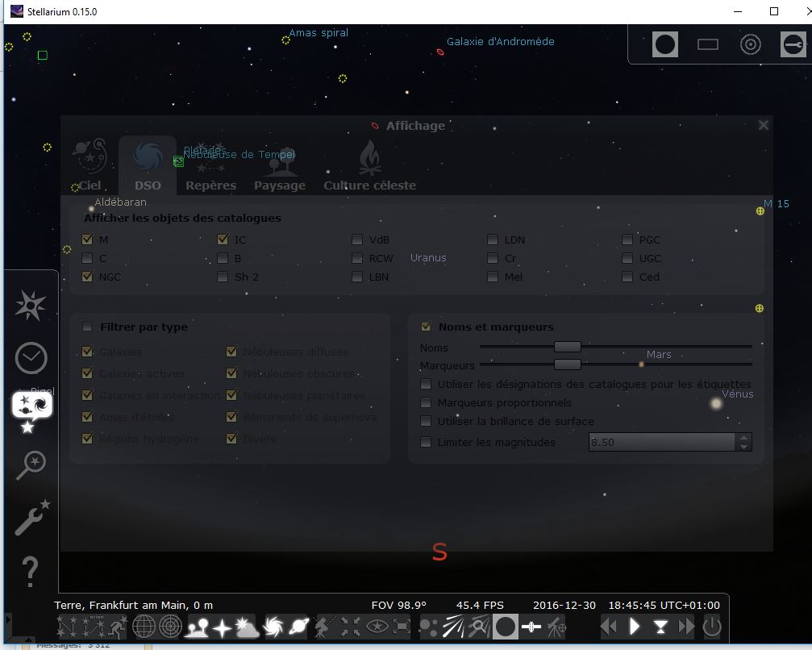Switch equatorial/azimuthal mount telescope icon
This screenshot has height=650, width=812.
pyautogui.click(x=324, y=627)
